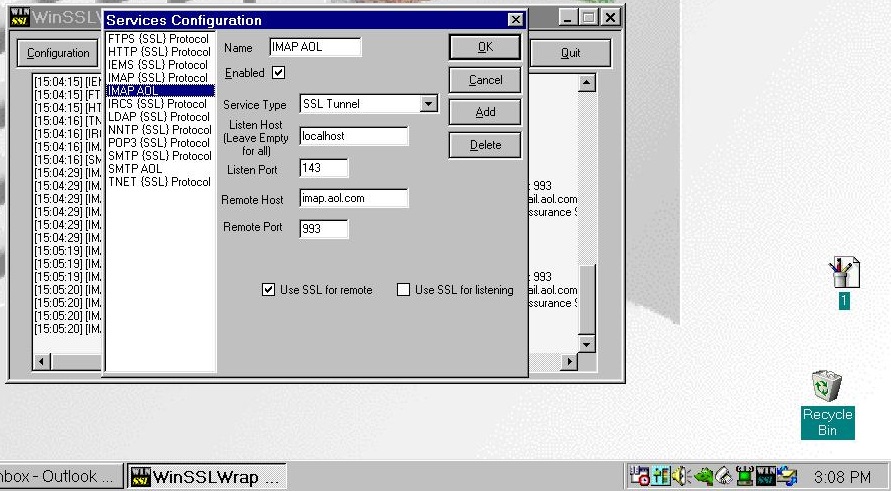Click the log vertical scrollbar thumb
This screenshot has width=891, height=491.
point(587,299)
